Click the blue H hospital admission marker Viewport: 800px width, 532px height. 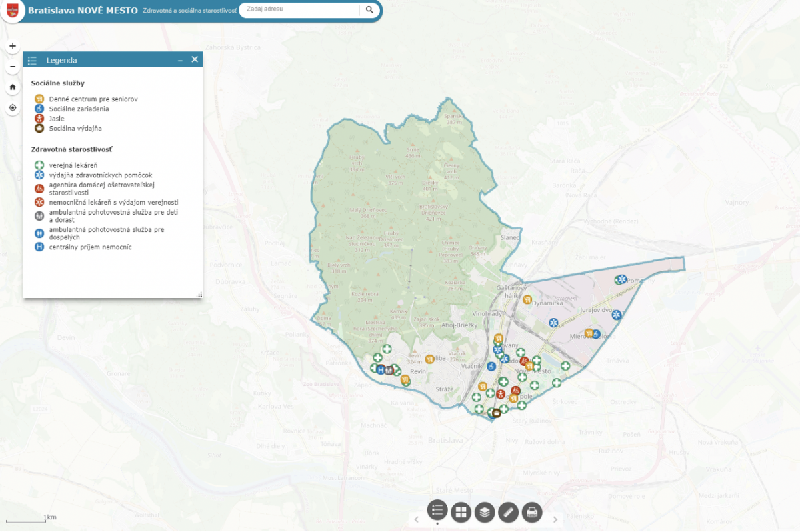pos(381,369)
